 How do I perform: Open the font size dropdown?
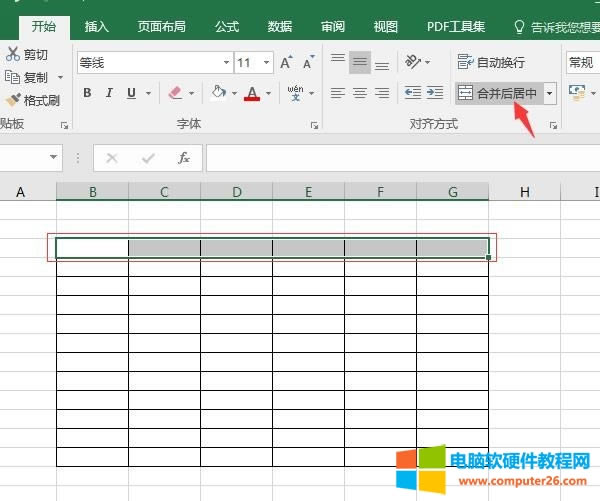266,63
